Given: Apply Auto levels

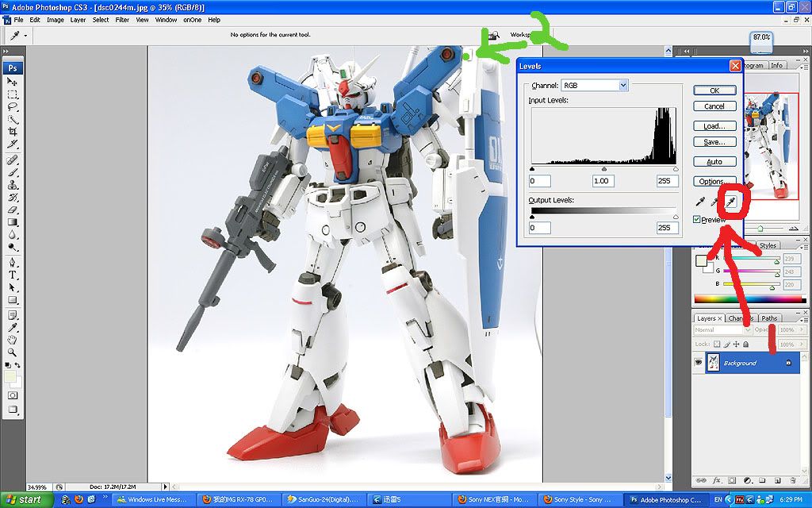Looking at the screenshot, I should coord(714,162).
